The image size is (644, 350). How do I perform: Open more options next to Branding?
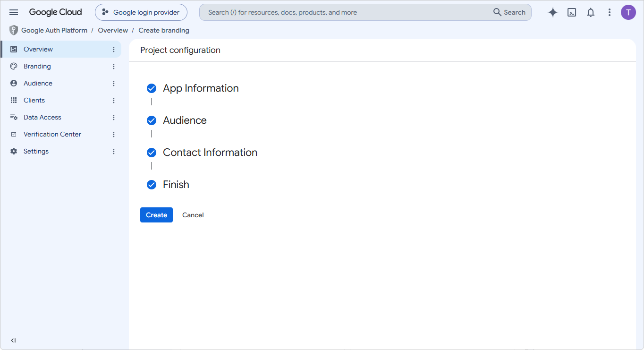pyautogui.click(x=114, y=67)
